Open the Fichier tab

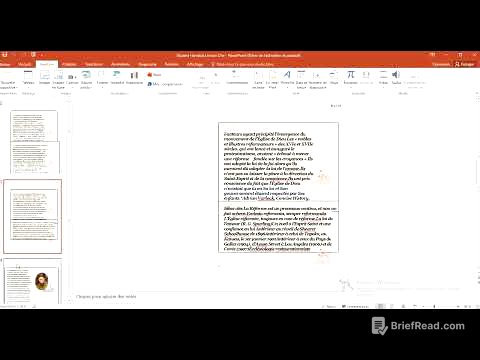[x=5, y=64]
